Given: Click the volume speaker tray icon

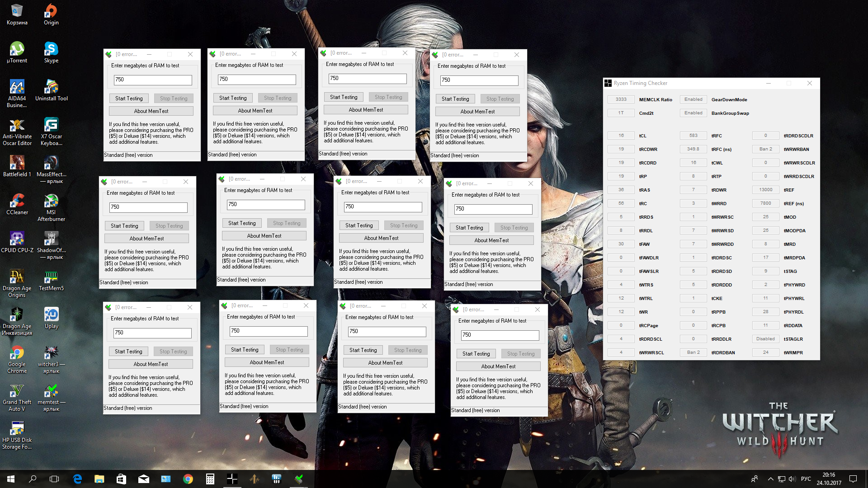Looking at the screenshot, I should (x=792, y=479).
